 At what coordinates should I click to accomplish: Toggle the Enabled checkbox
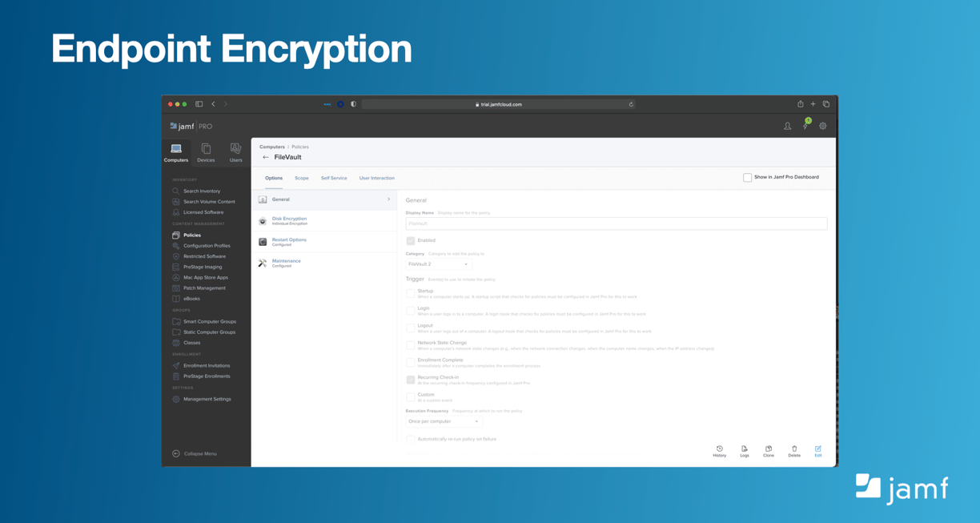(x=411, y=240)
